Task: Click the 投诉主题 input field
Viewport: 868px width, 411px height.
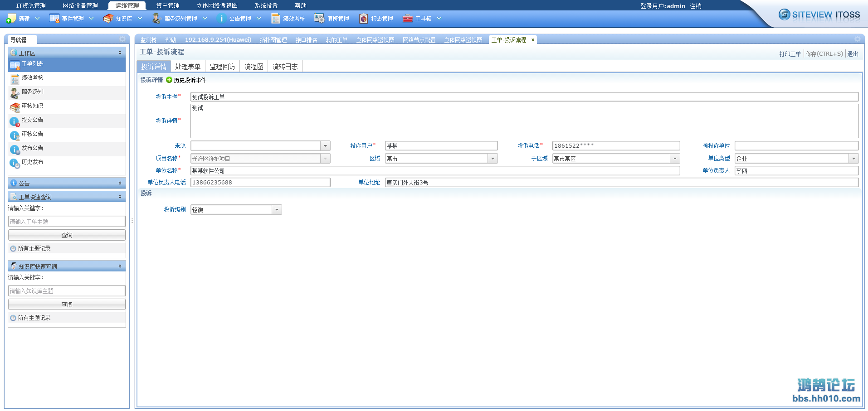Action: click(x=524, y=97)
